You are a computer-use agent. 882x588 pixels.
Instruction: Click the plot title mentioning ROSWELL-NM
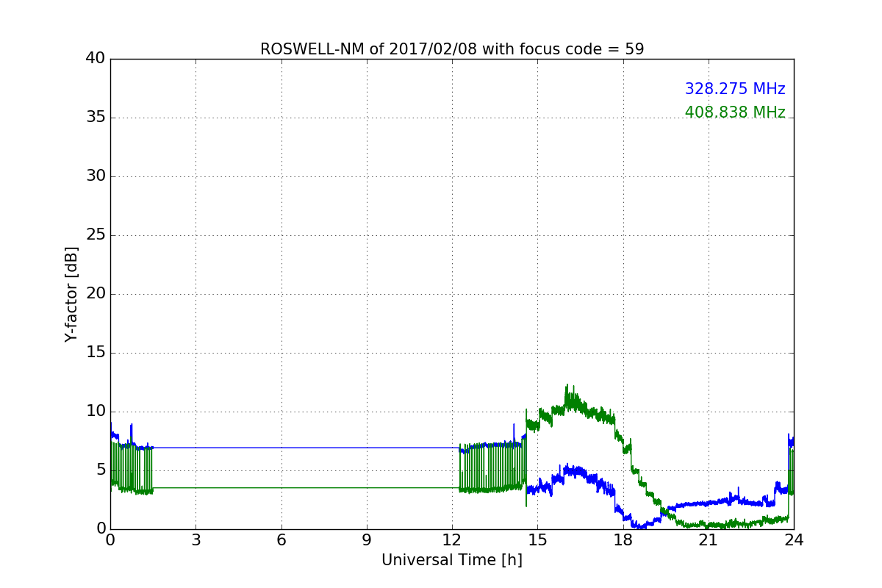(x=452, y=49)
